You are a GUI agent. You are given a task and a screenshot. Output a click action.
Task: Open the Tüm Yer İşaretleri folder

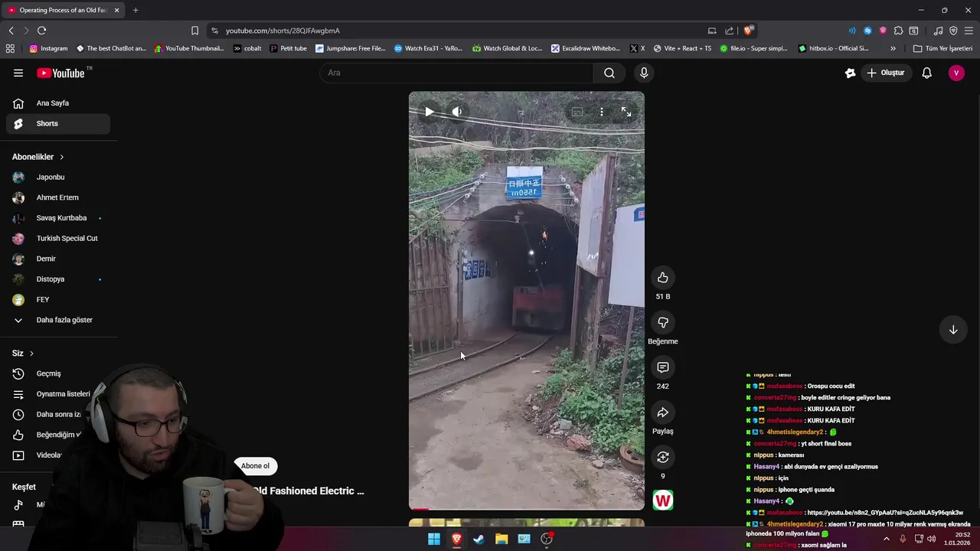pyautogui.click(x=942, y=48)
